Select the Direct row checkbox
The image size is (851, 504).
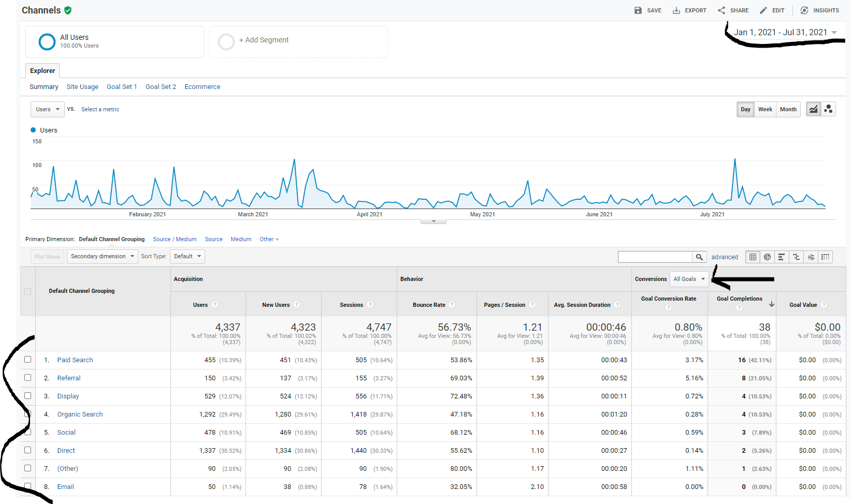pos(28,450)
